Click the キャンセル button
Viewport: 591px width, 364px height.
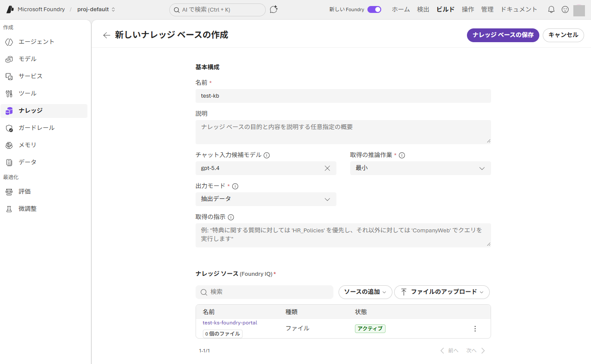[563, 35]
